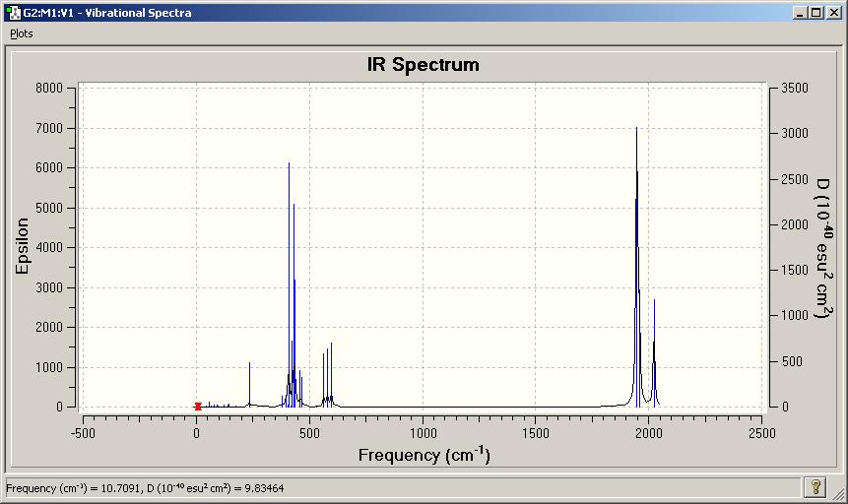Screen dimensions: 848x504
Task: Click the Frequency (cm-1) axis label
Action: [424, 455]
